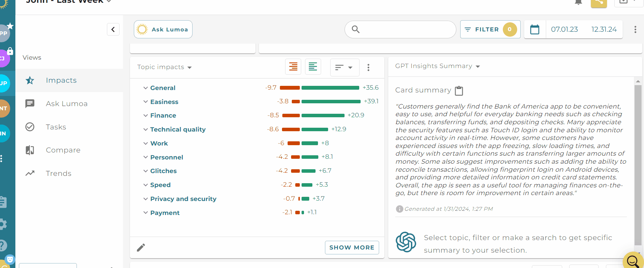The image size is (644, 268).
Task: Expand the Personnel topic row
Action: coord(145,157)
